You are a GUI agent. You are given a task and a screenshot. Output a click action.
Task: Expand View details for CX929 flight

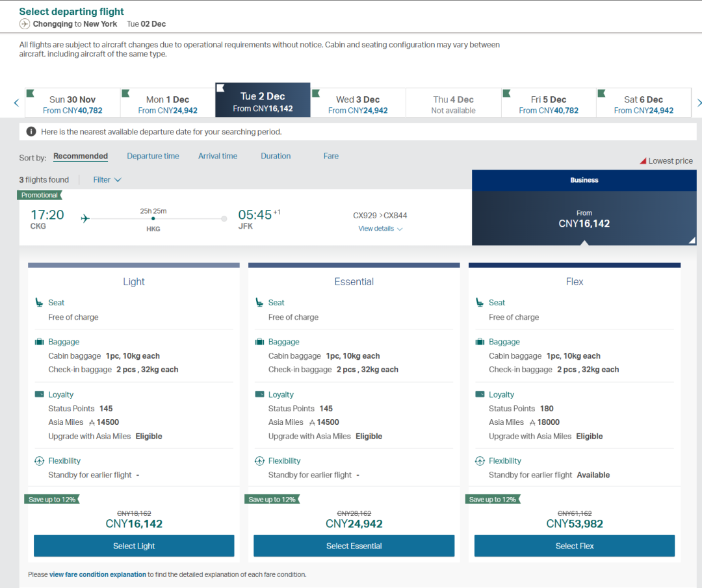point(380,229)
